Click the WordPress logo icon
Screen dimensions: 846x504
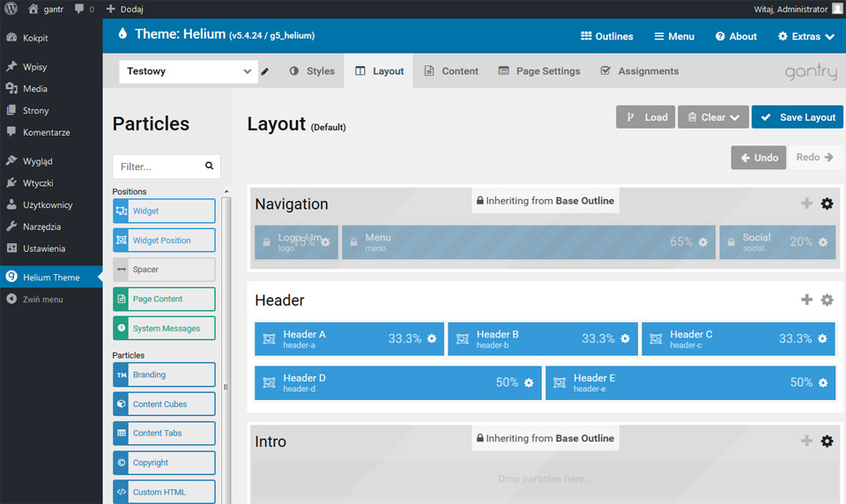(11, 9)
